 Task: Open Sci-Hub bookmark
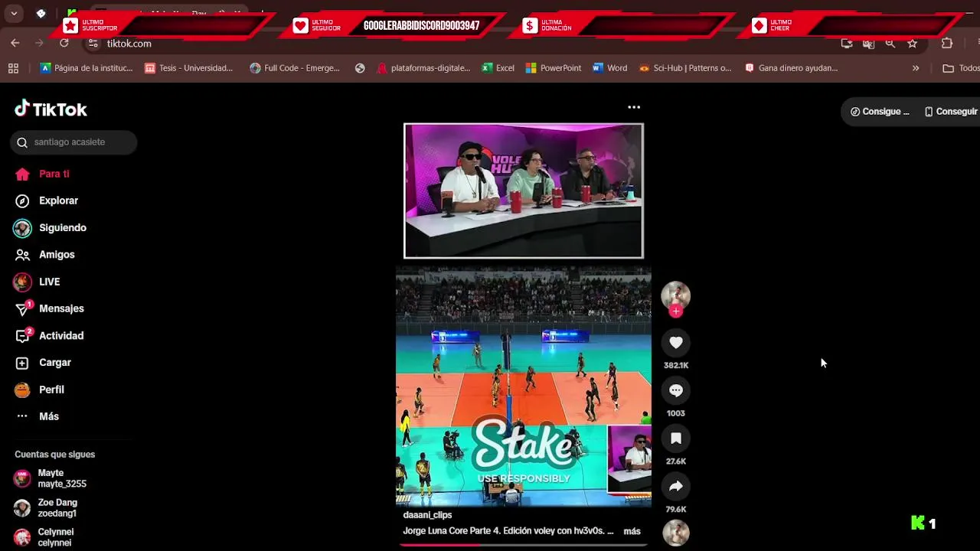click(x=685, y=68)
